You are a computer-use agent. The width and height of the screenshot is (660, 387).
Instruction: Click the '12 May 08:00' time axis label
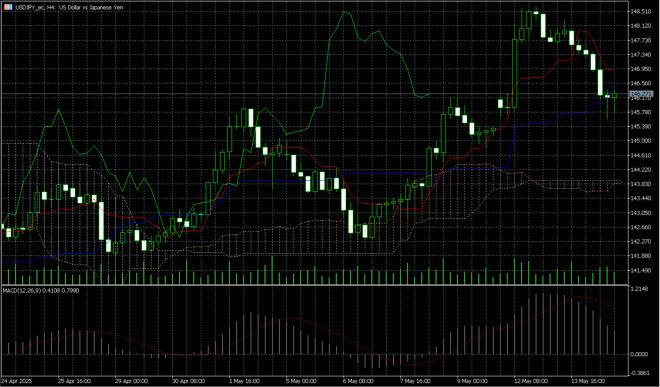(x=530, y=381)
